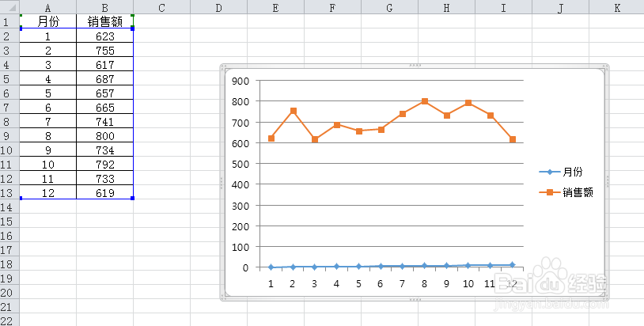Click cell B12 with value 733

(x=104, y=178)
